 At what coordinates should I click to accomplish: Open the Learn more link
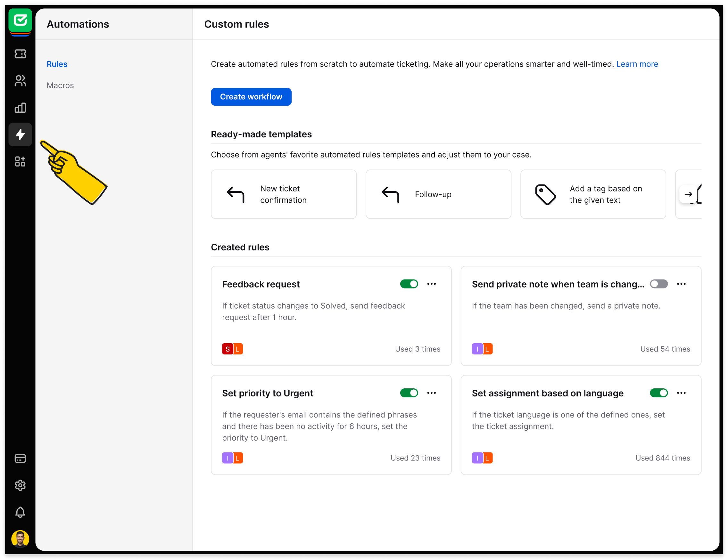[637, 64]
